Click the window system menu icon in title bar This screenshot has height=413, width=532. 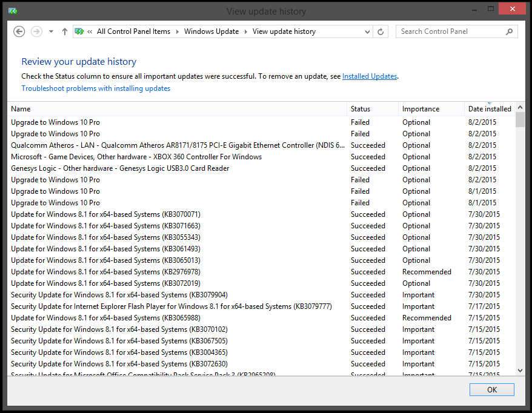[13, 11]
